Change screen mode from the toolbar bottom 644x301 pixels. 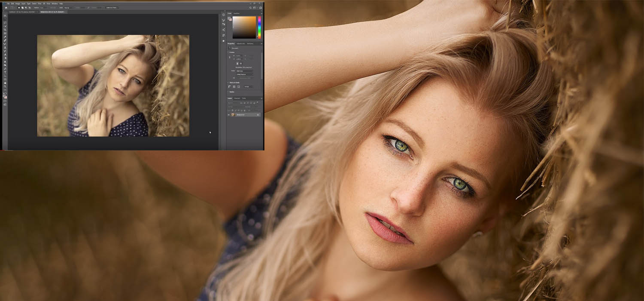[x=5, y=104]
